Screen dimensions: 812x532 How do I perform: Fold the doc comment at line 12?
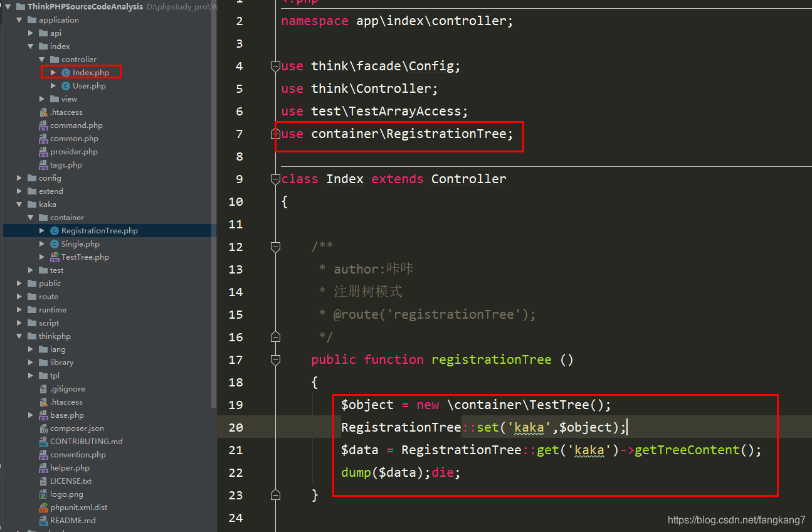pyautogui.click(x=275, y=247)
